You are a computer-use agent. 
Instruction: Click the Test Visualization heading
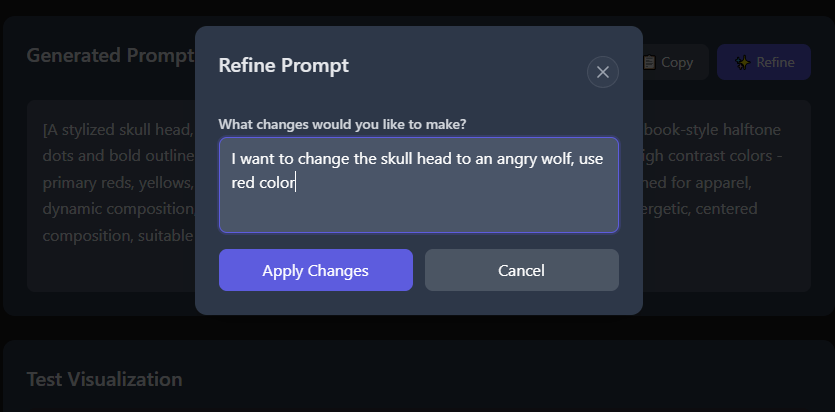coord(104,379)
